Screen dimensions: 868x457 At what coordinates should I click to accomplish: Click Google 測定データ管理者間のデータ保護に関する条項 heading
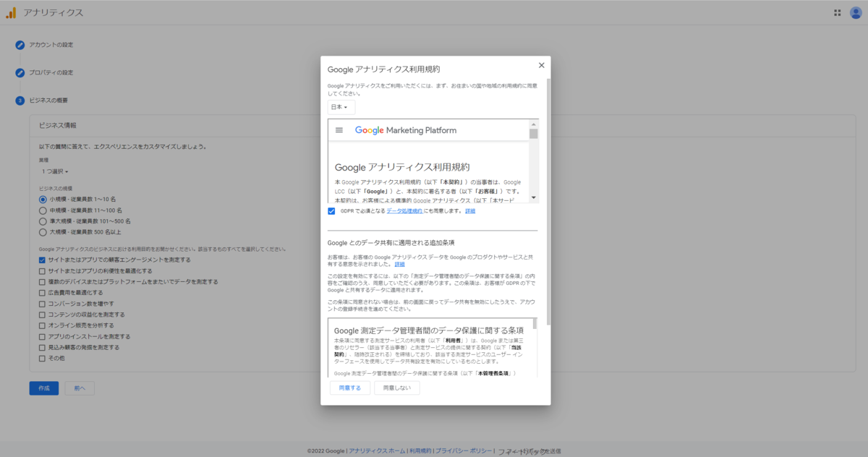(429, 330)
